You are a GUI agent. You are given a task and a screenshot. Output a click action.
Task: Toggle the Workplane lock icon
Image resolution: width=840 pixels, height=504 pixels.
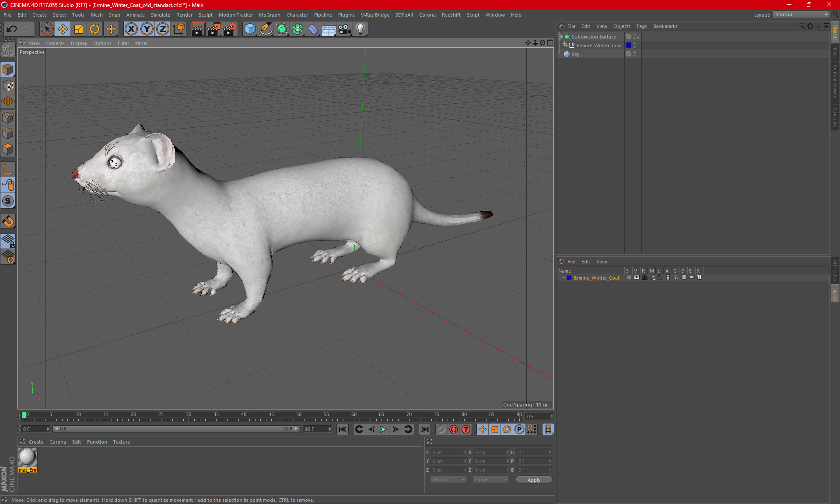(x=8, y=241)
